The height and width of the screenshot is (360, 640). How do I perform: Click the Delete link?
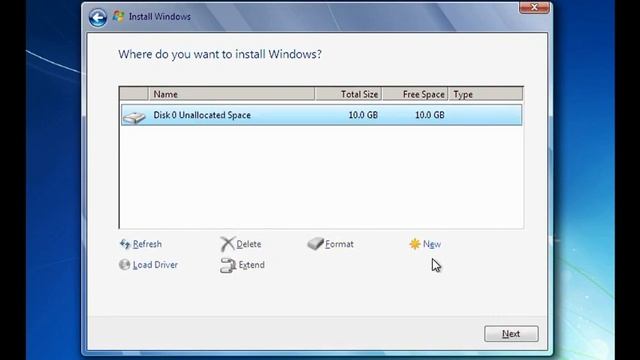click(249, 244)
